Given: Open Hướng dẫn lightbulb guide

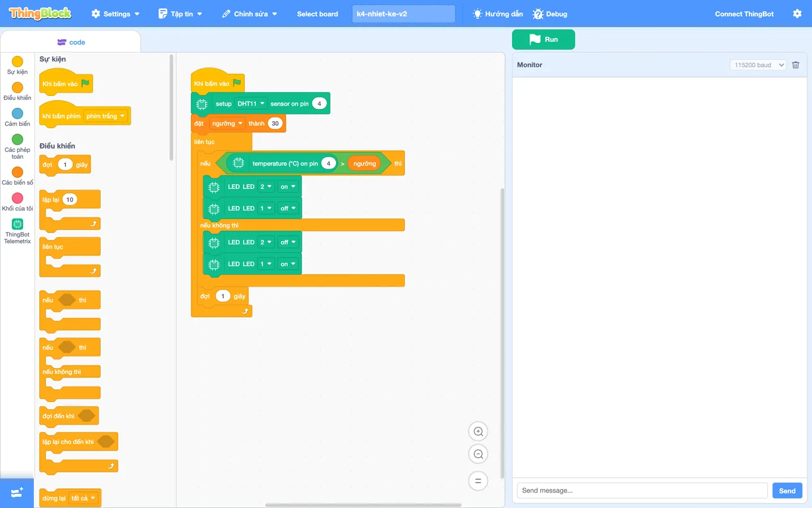Looking at the screenshot, I should (x=477, y=14).
